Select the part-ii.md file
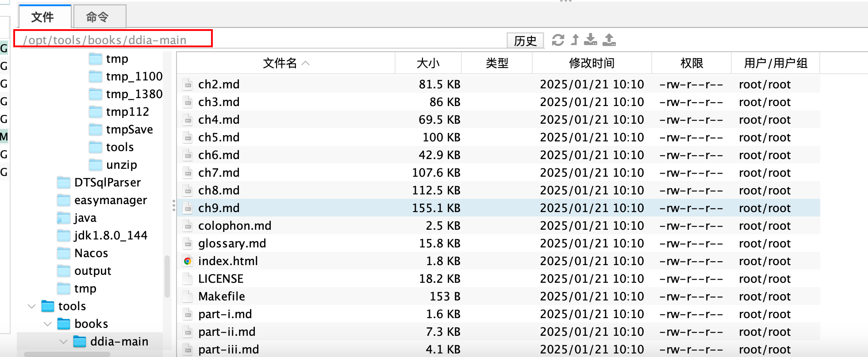 point(227,332)
